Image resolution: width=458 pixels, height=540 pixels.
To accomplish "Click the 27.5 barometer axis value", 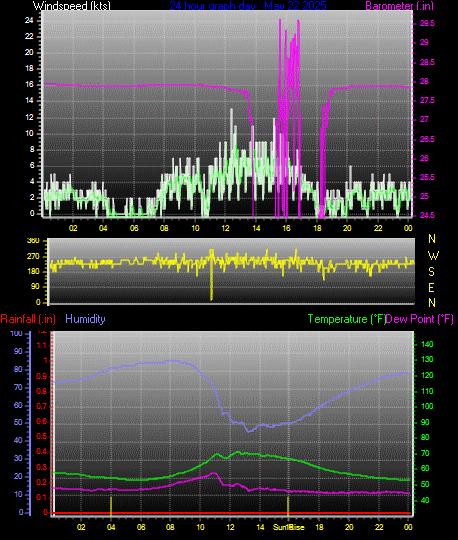I will click(x=427, y=101).
